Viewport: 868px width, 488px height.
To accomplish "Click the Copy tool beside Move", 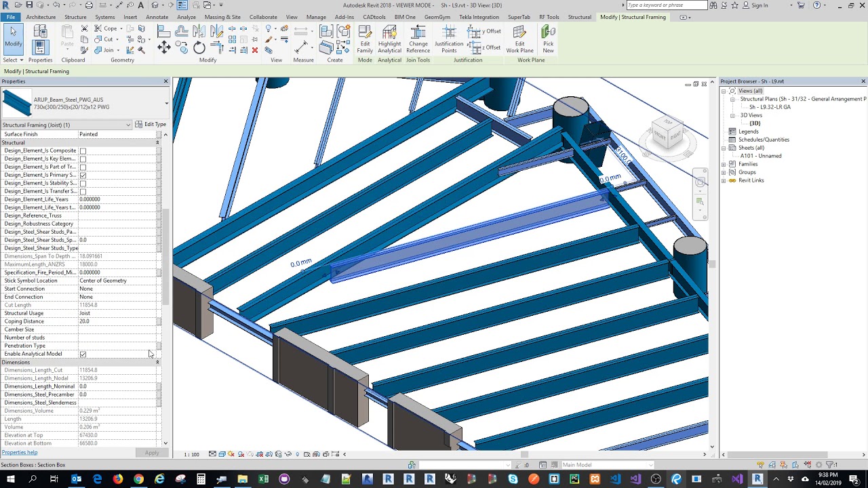I will tap(182, 47).
